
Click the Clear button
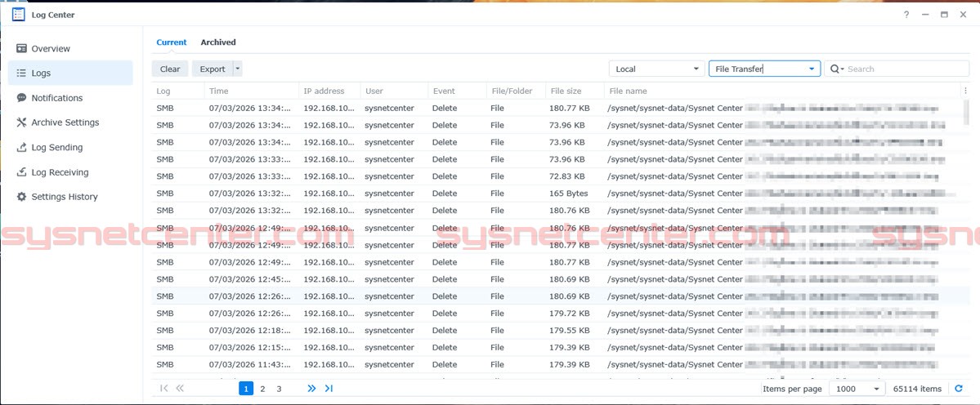coord(170,69)
